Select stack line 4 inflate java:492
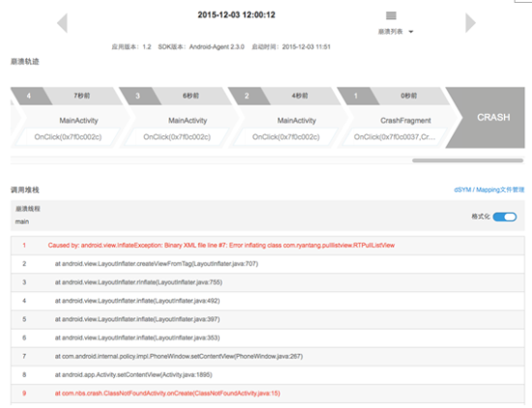The width and height of the screenshot is (532, 408). click(268, 301)
